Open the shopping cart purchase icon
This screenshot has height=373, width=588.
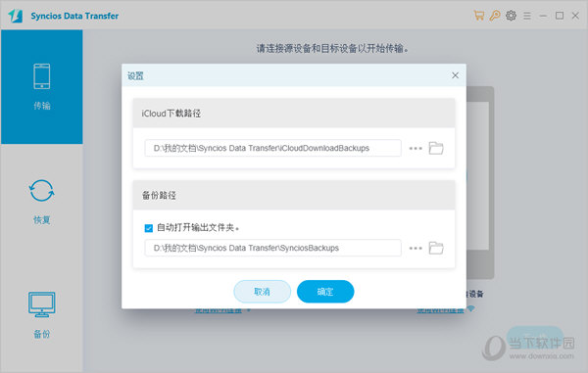479,16
